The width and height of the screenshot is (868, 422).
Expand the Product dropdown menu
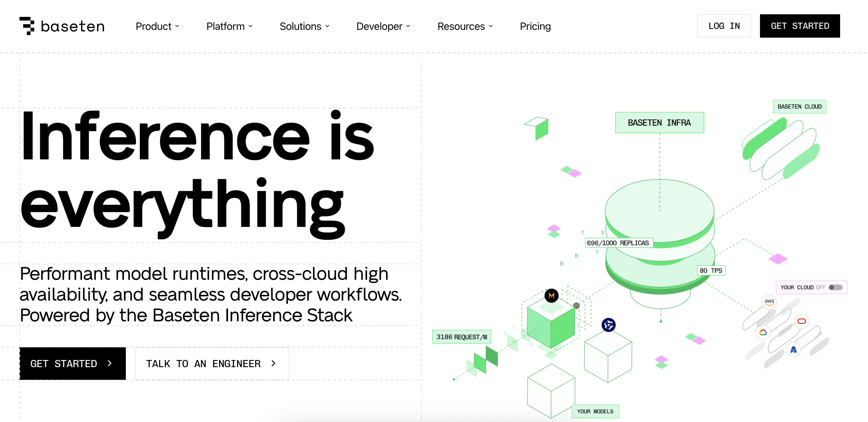pyautogui.click(x=157, y=26)
